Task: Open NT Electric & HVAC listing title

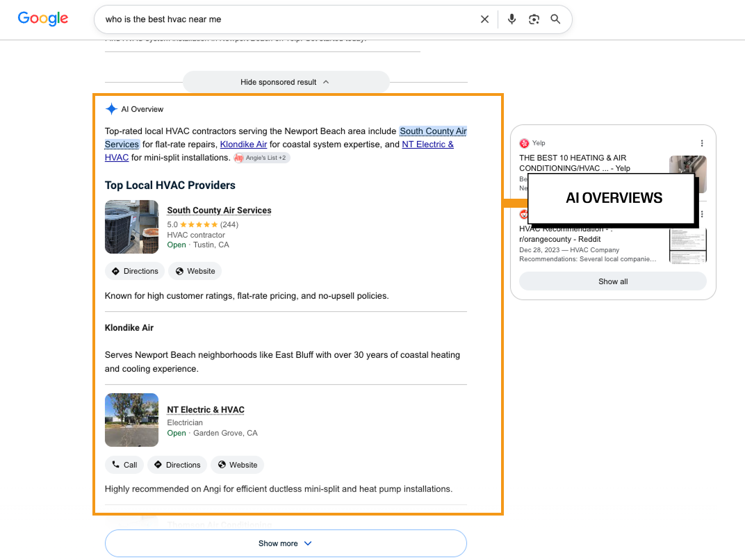Action: [206, 410]
